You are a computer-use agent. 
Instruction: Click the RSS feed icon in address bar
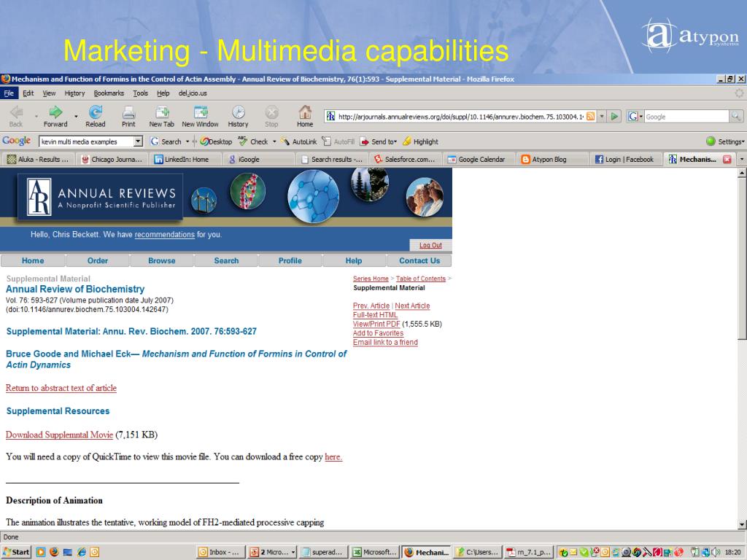[591, 116]
